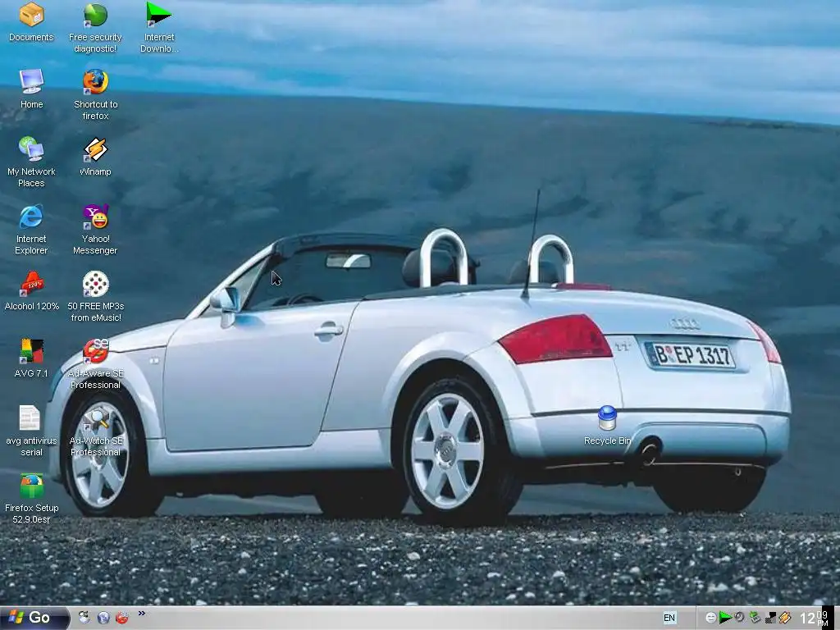Open 50 FREE MP3s from eMusic
Image resolution: width=840 pixels, height=630 pixels.
tap(95, 297)
